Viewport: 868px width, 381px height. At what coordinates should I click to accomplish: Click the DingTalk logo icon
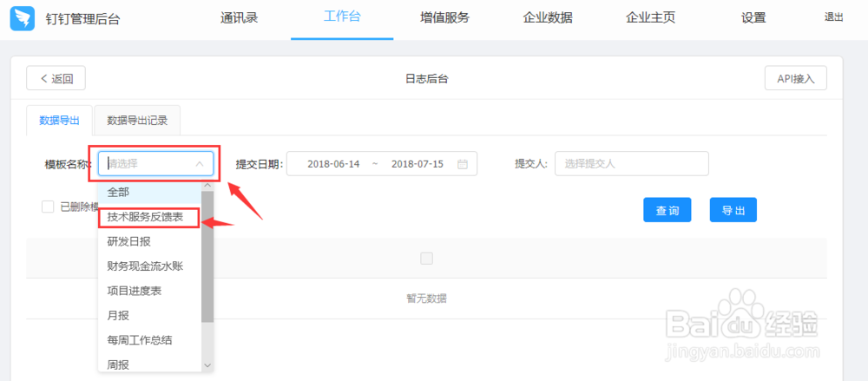[23, 18]
